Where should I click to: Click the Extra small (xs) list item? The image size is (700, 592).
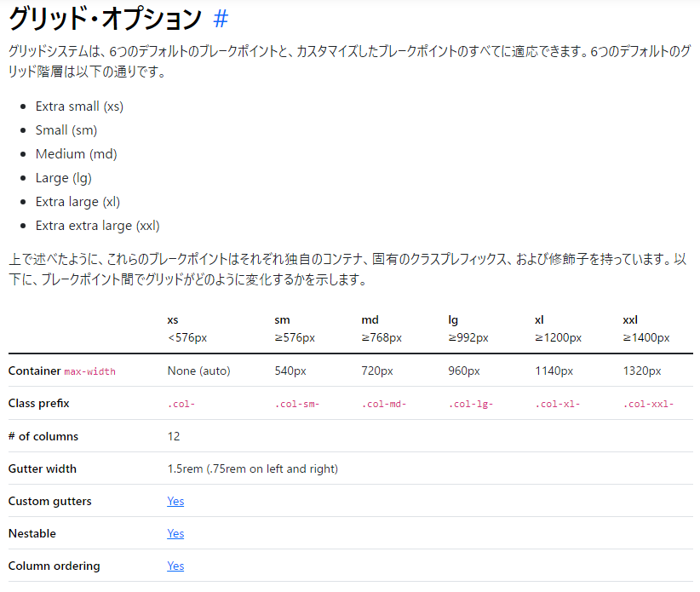(x=77, y=106)
